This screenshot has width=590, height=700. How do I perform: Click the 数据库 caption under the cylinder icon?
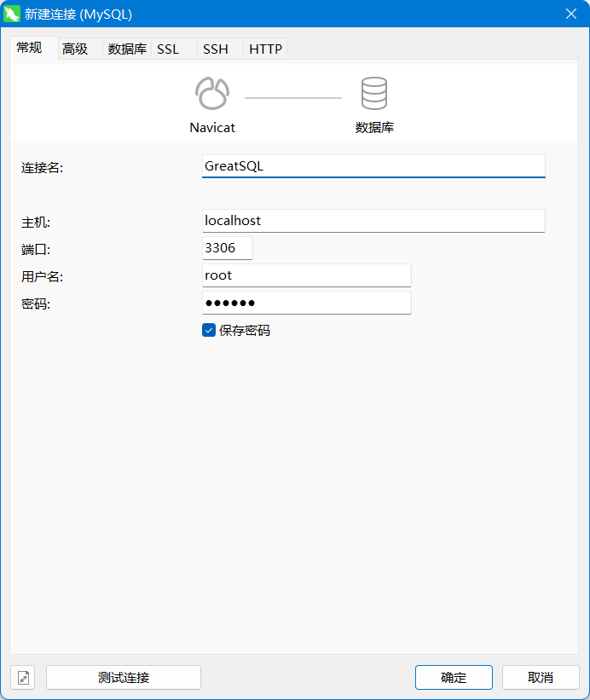(374, 128)
